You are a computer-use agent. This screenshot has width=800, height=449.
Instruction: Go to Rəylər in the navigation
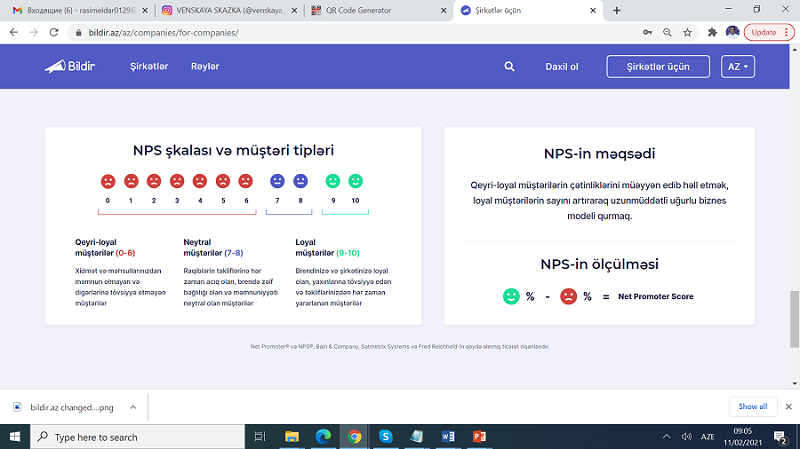205,67
